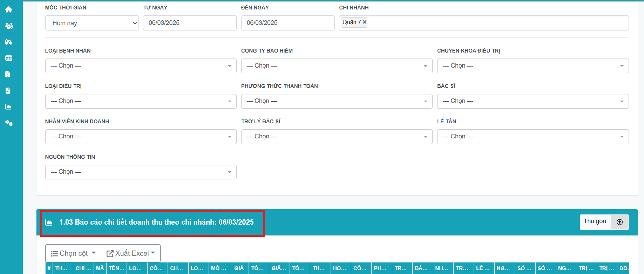
Task: Open the Mốc thời gian dropdown
Action: pyautogui.click(x=92, y=23)
